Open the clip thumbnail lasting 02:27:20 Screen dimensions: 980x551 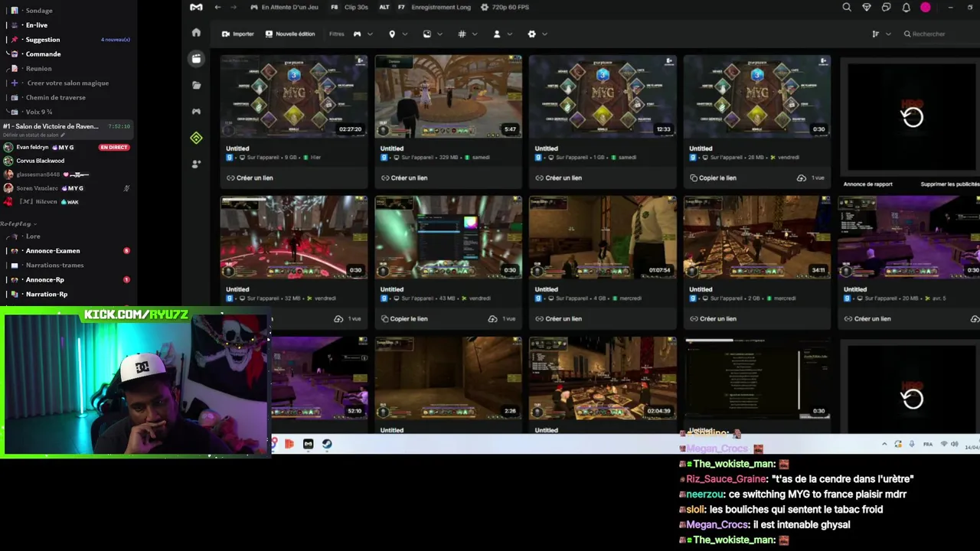click(294, 96)
